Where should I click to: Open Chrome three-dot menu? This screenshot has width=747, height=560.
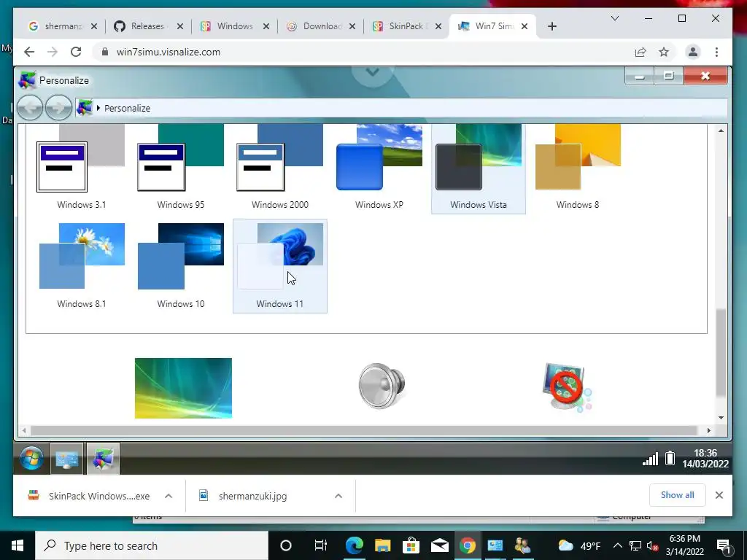tap(716, 52)
